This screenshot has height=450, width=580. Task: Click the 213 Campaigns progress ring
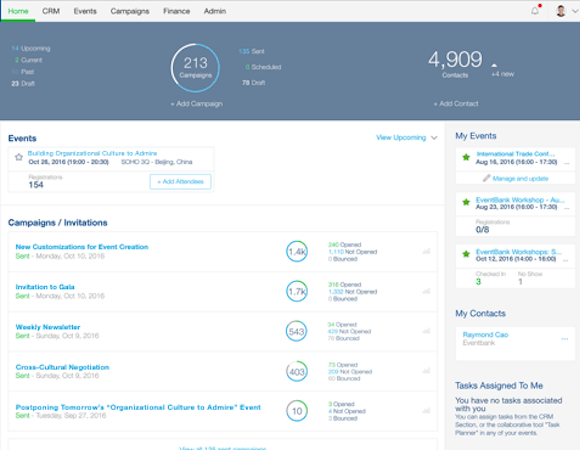coord(195,68)
